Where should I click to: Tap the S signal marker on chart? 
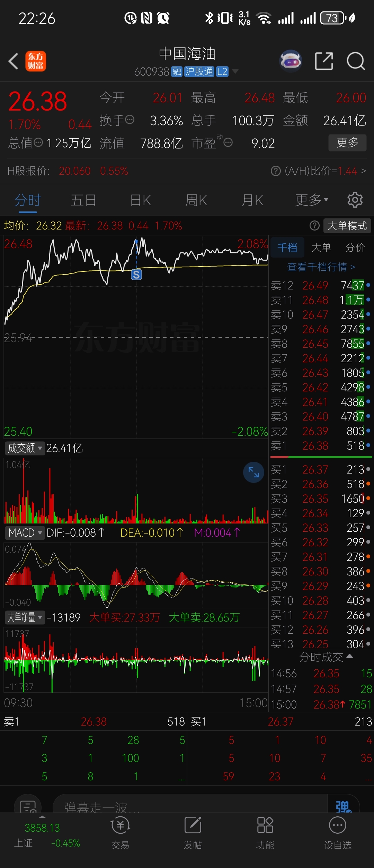tap(136, 275)
